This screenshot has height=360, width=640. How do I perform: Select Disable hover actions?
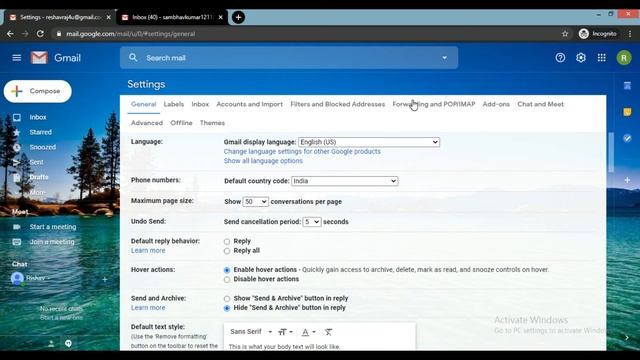[227, 280]
